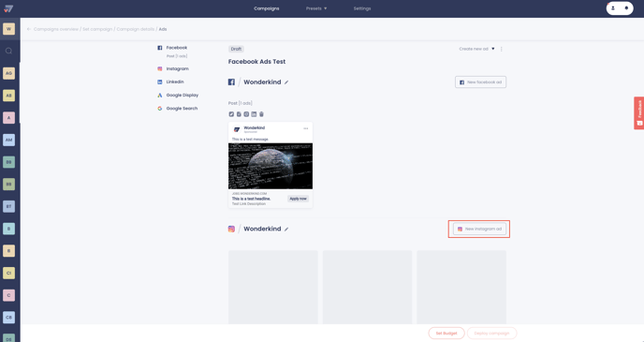Click This is a test headline text

251,199
